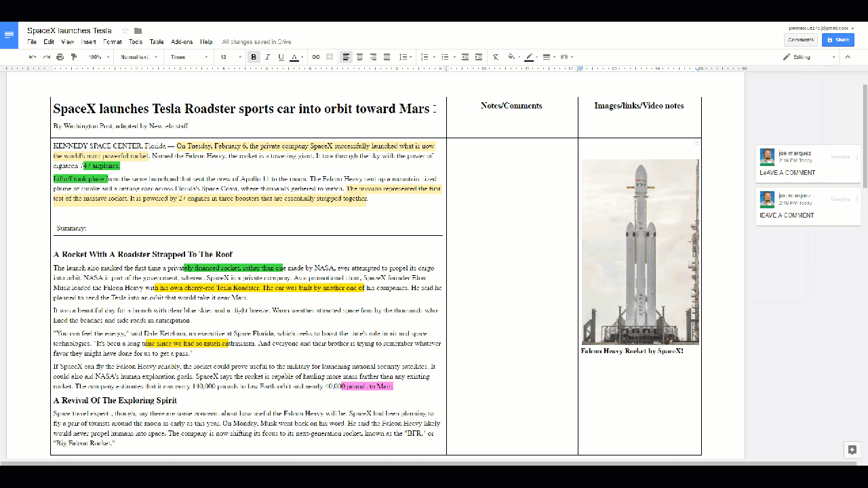Open the Table menu

157,42
